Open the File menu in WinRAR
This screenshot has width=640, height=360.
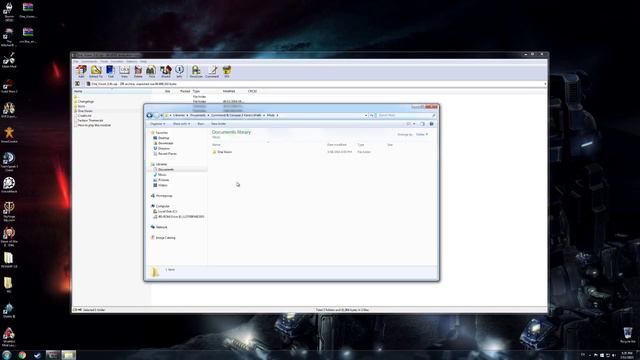(76, 61)
